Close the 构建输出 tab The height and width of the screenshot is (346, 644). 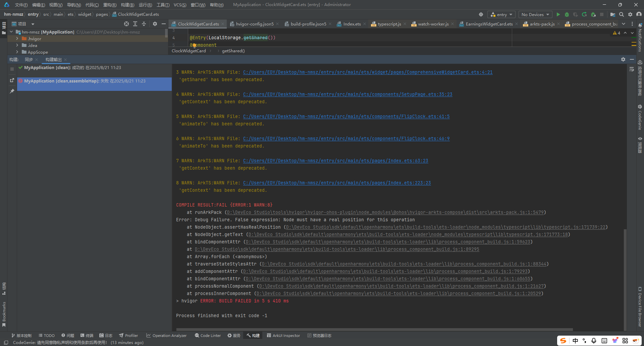point(65,60)
